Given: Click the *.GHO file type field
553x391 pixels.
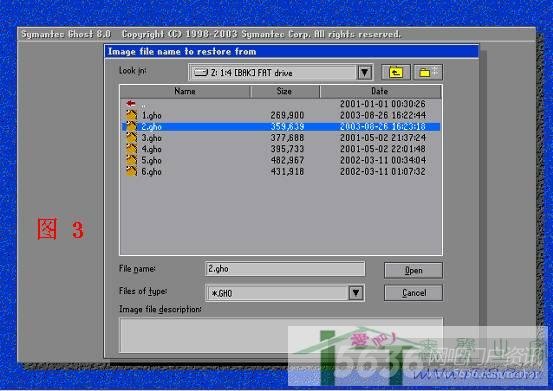Looking at the screenshot, I should point(277,293).
